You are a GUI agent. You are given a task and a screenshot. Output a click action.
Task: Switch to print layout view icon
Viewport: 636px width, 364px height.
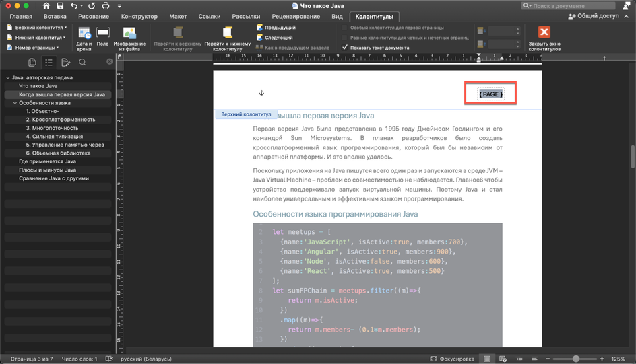tap(487, 359)
